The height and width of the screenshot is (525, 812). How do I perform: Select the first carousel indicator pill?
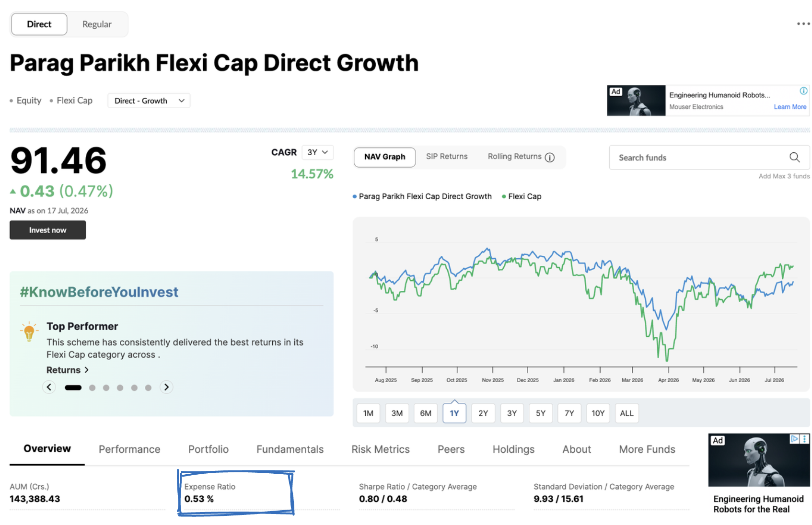(x=73, y=388)
